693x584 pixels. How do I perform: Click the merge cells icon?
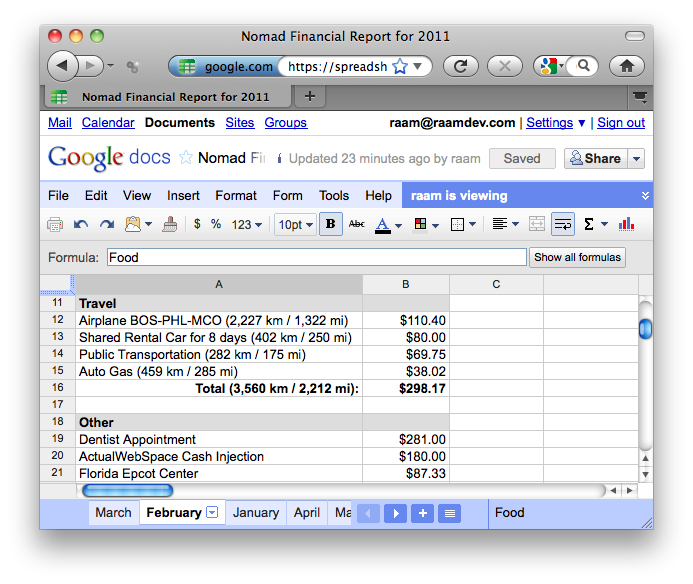[537, 224]
